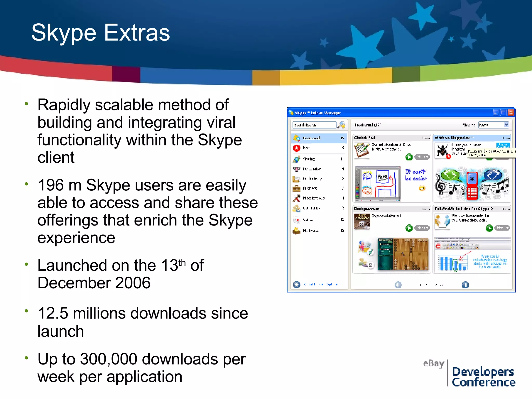Click the TalkAndWrite Extra card title
532x399 pixels.
pyautogui.click(x=464, y=209)
